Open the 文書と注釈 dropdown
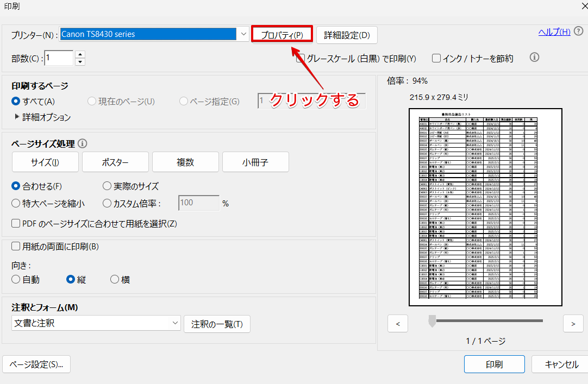 pyautogui.click(x=96, y=323)
